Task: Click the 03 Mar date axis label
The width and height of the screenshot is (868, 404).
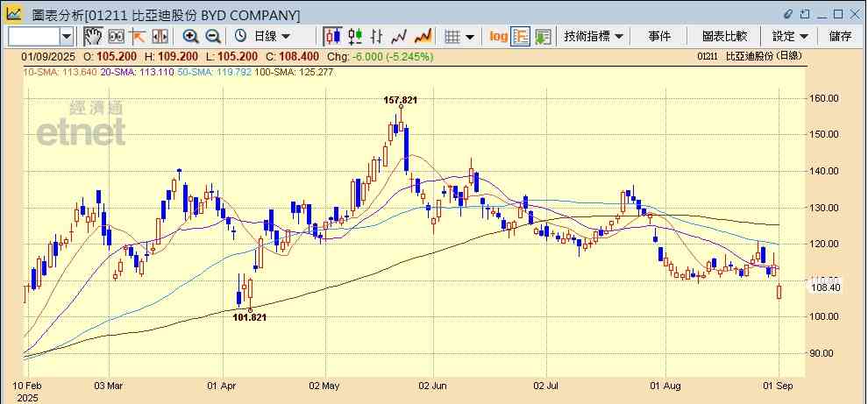Action: pos(109,386)
